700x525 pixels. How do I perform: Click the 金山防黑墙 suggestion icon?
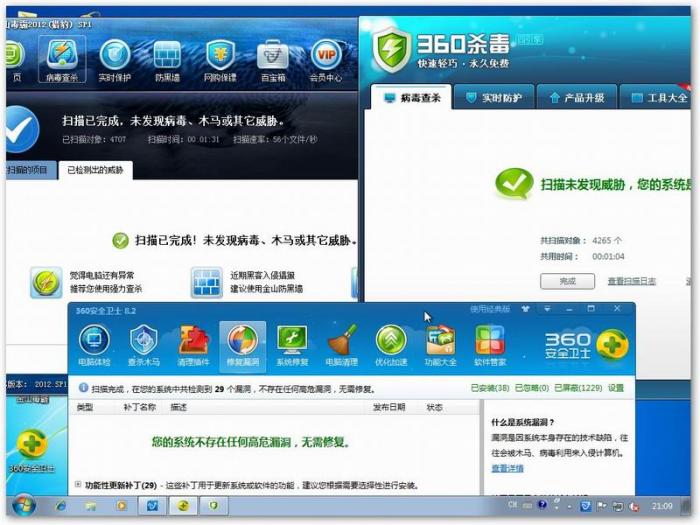pos(206,282)
